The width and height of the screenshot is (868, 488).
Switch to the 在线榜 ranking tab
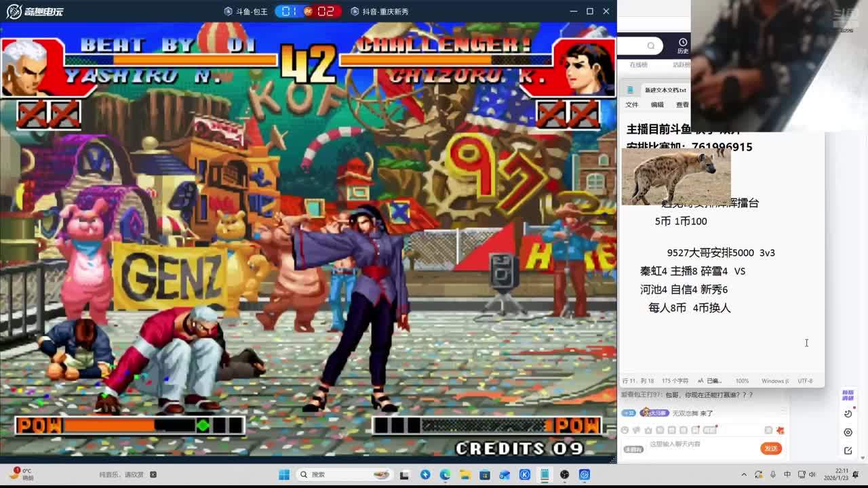click(638, 65)
